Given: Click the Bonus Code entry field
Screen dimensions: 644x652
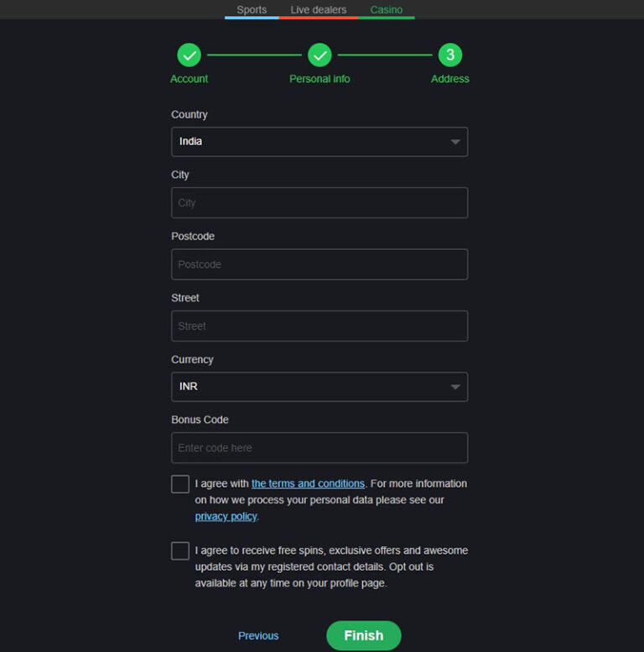Looking at the screenshot, I should (x=319, y=448).
